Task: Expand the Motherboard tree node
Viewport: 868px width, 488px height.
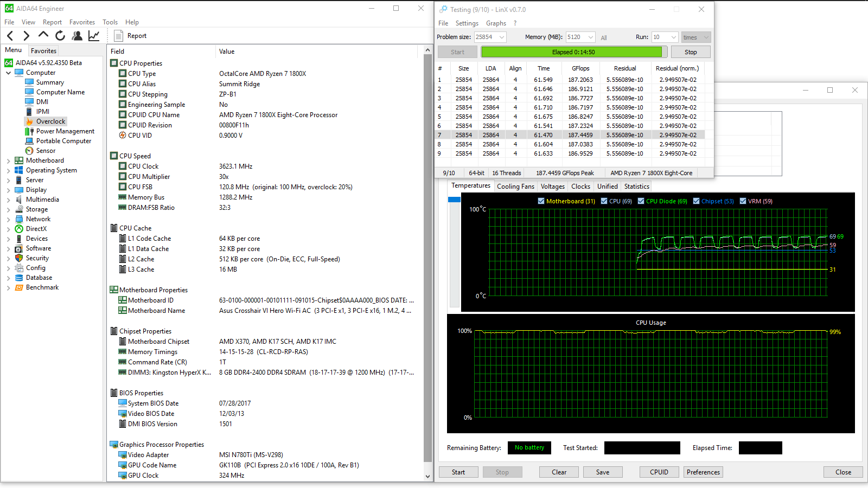Action: pos(8,160)
